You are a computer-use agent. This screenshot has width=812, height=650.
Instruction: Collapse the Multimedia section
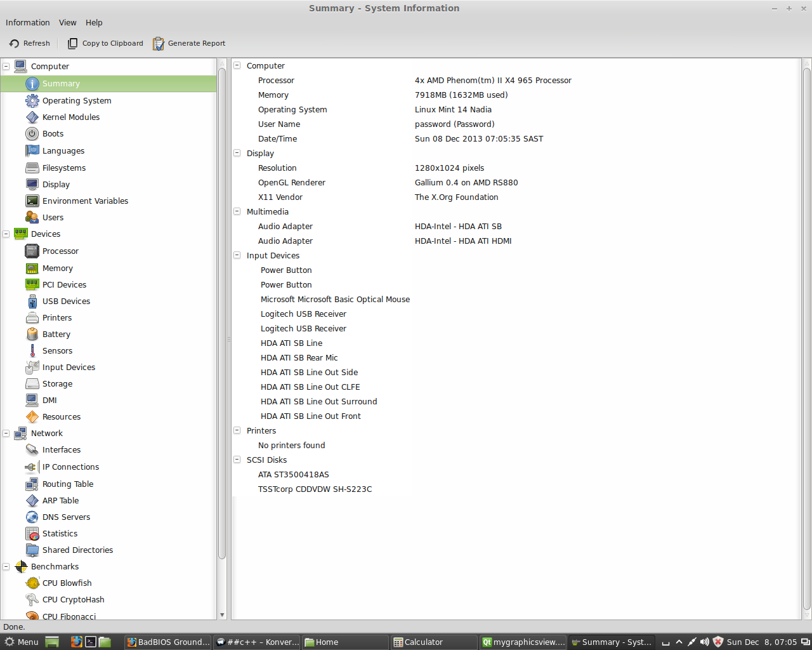(237, 211)
